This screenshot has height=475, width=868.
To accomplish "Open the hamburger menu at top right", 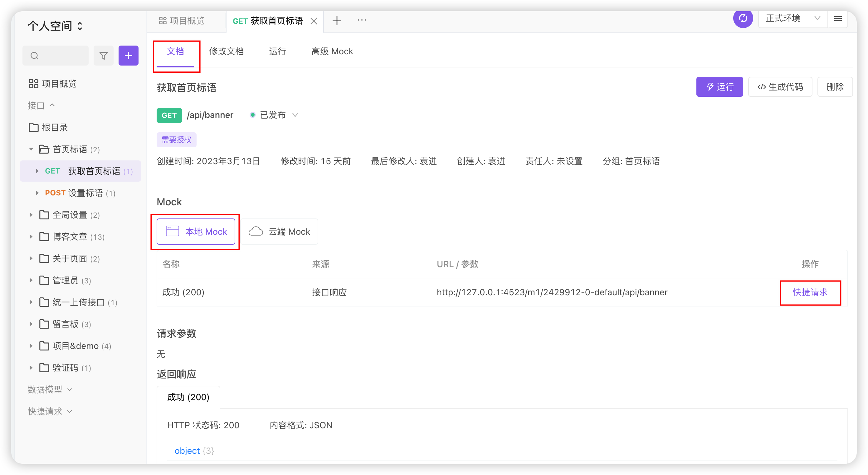I will click(x=838, y=18).
